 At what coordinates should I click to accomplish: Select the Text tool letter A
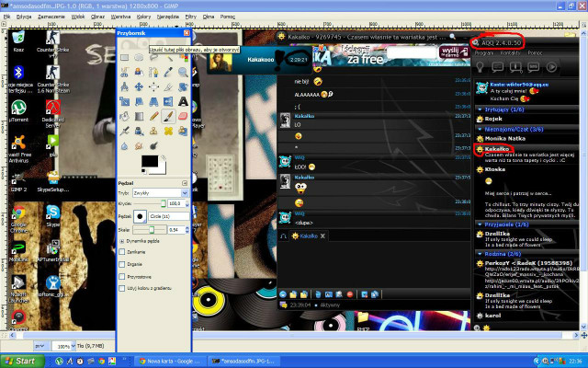click(x=183, y=101)
